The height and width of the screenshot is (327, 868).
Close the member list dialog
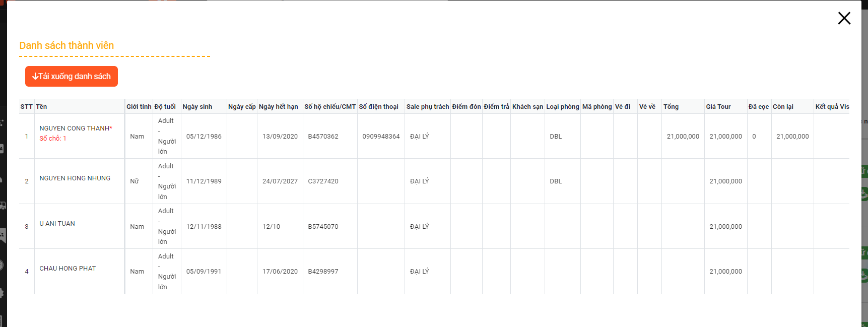[x=844, y=18]
